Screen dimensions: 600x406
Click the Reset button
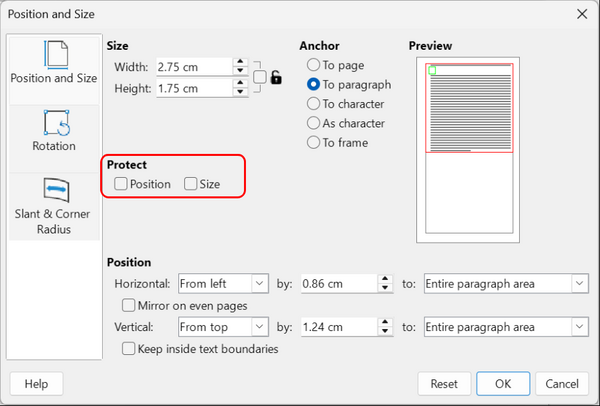click(x=444, y=383)
